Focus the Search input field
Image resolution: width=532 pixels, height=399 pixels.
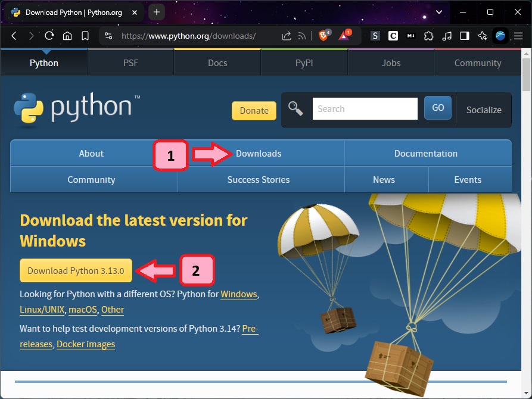click(365, 109)
